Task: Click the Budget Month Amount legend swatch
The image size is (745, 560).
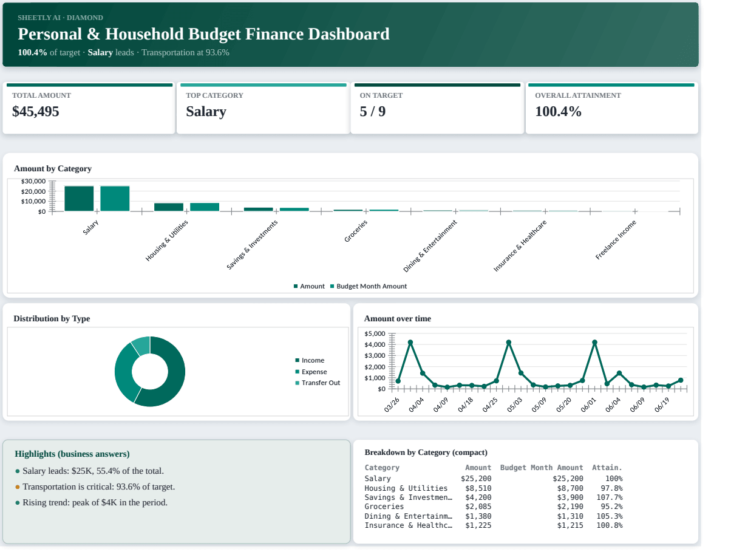Action: pyautogui.click(x=332, y=286)
